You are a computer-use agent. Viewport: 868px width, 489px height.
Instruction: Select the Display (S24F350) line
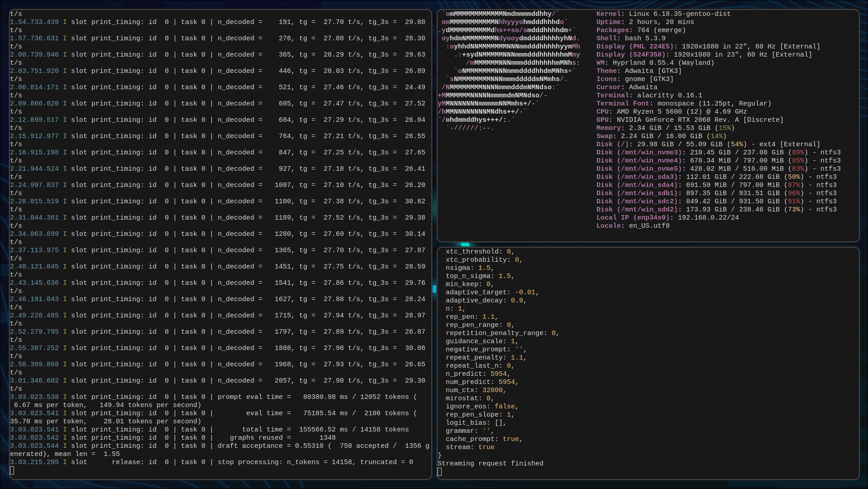pyautogui.click(x=704, y=55)
